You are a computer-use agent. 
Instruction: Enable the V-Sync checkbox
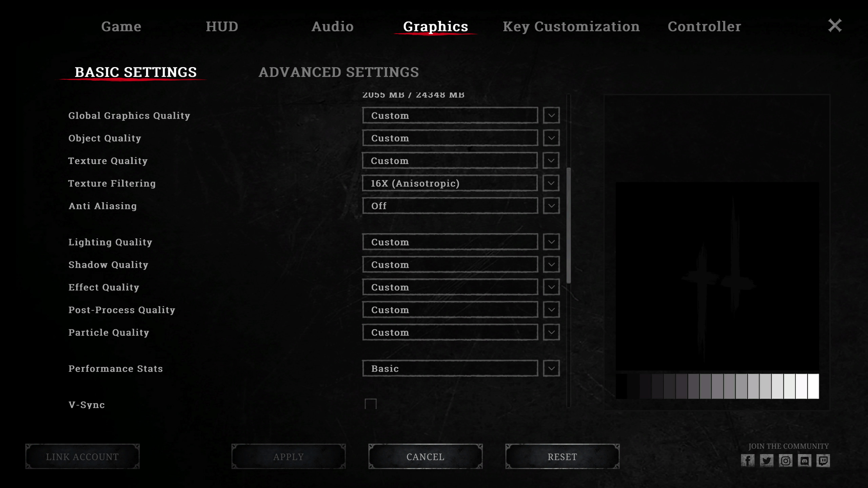(370, 404)
